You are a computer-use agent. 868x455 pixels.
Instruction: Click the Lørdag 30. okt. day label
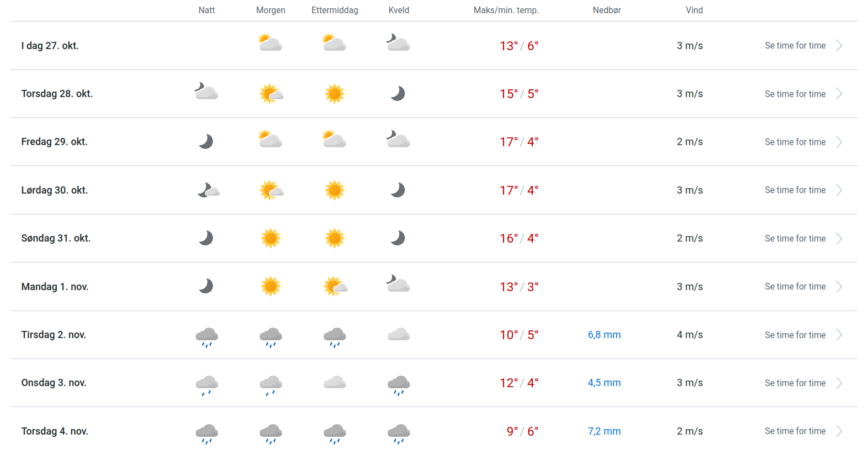[55, 190]
